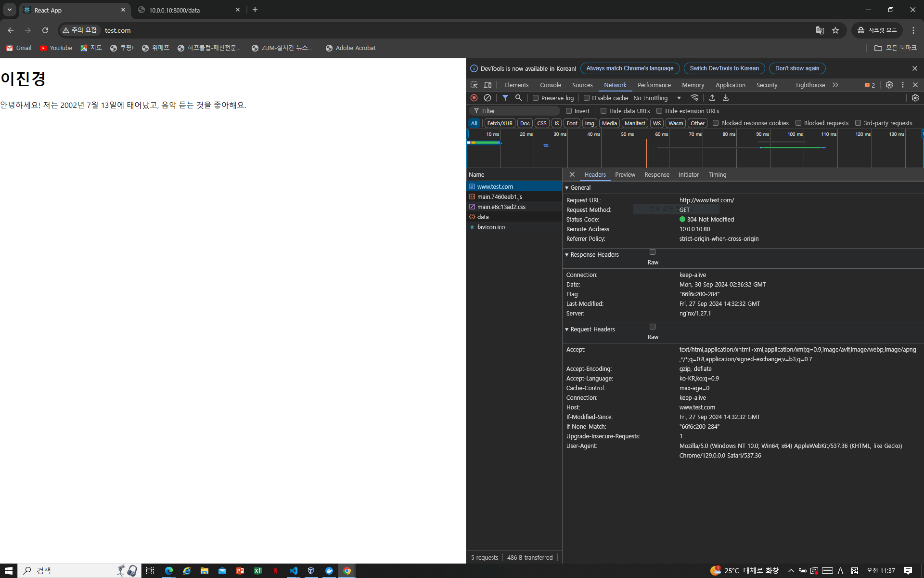Open the No throttling dropdown
The height and width of the screenshot is (578, 924).
(657, 98)
